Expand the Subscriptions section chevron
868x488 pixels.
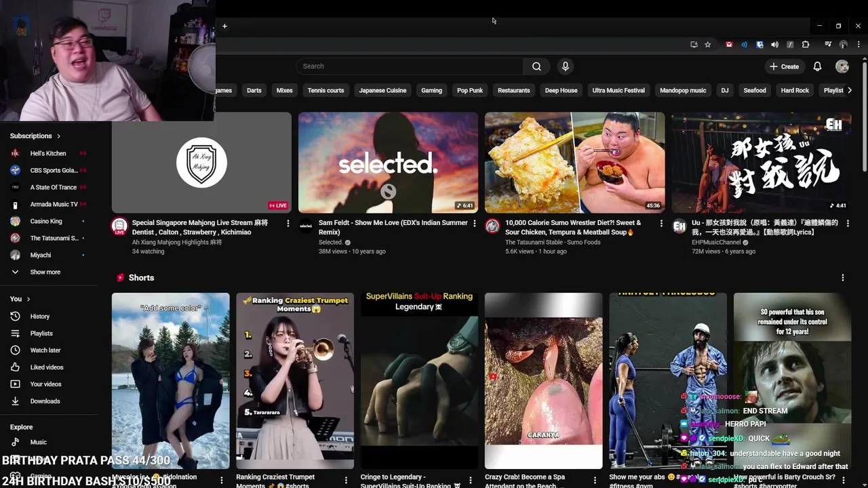(x=58, y=136)
